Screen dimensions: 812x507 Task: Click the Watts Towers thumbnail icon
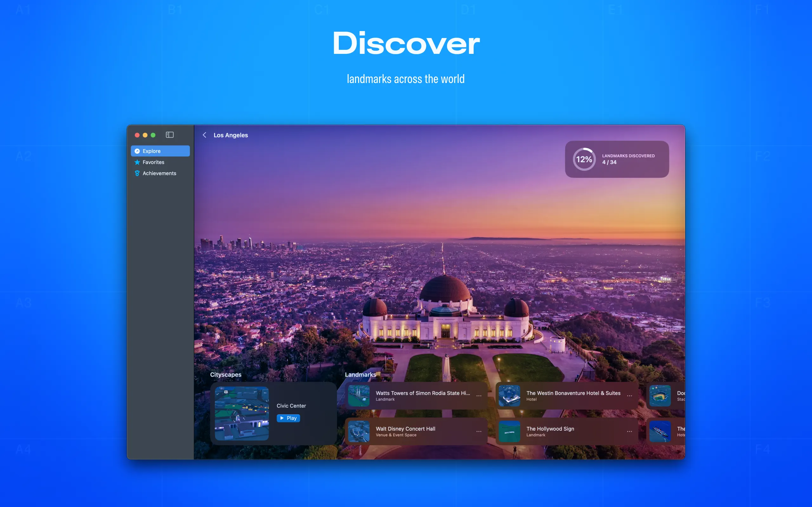pos(359,396)
